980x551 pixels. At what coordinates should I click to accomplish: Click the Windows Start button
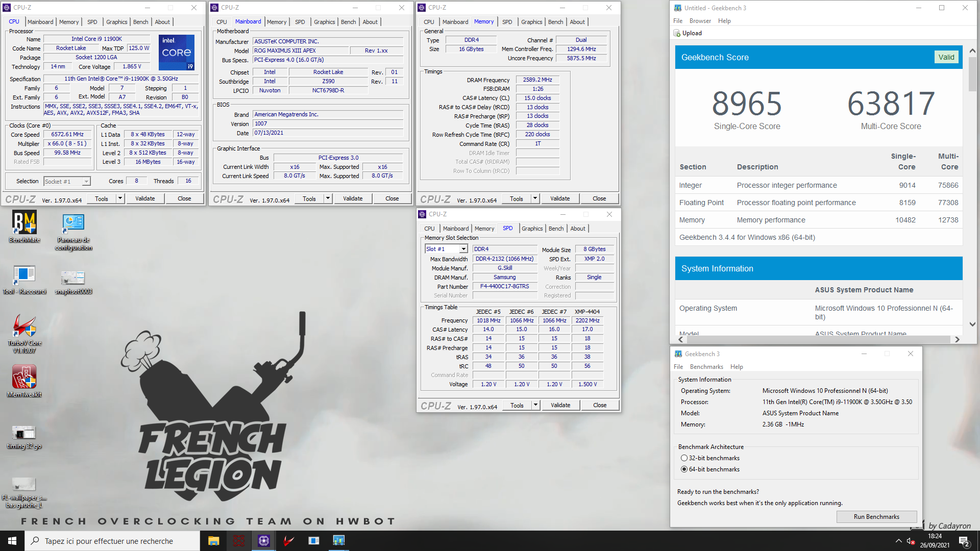point(12,541)
